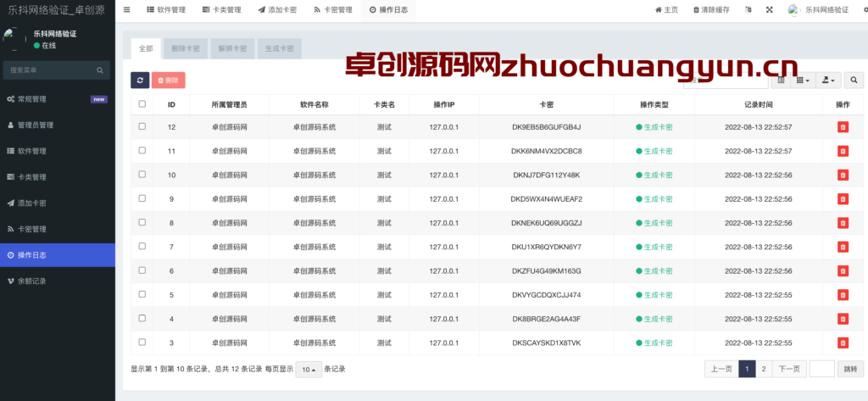Image resolution: width=868 pixels, height=401 pixels.
Task: Check the checkbox for row ID 12
Action: point(142,126)
